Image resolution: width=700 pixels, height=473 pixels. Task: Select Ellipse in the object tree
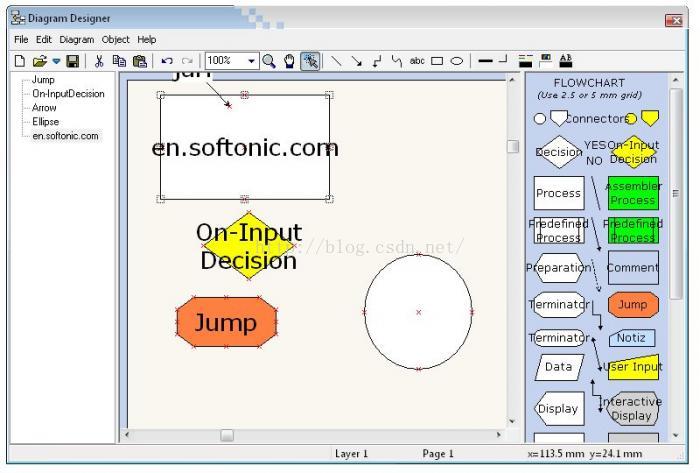(x=46, y=122)
